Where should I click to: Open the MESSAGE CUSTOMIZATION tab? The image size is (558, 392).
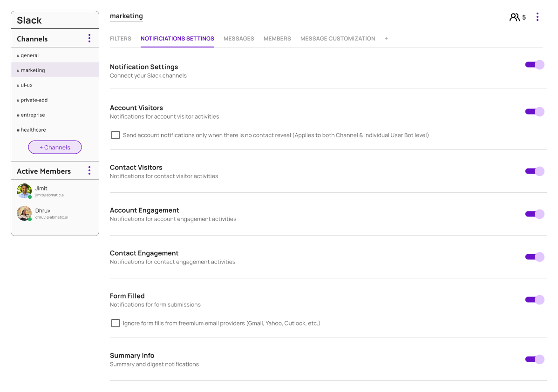click(x=337, y=39)
